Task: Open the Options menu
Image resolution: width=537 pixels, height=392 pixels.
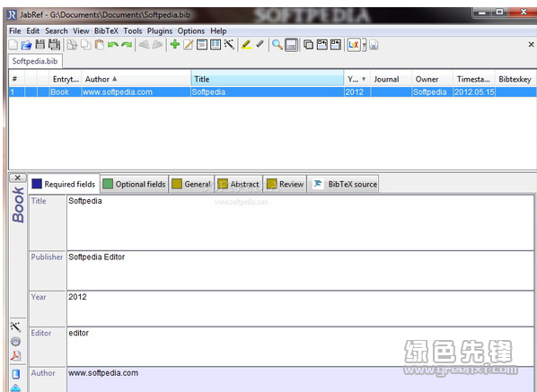Action: click(190, 31)
